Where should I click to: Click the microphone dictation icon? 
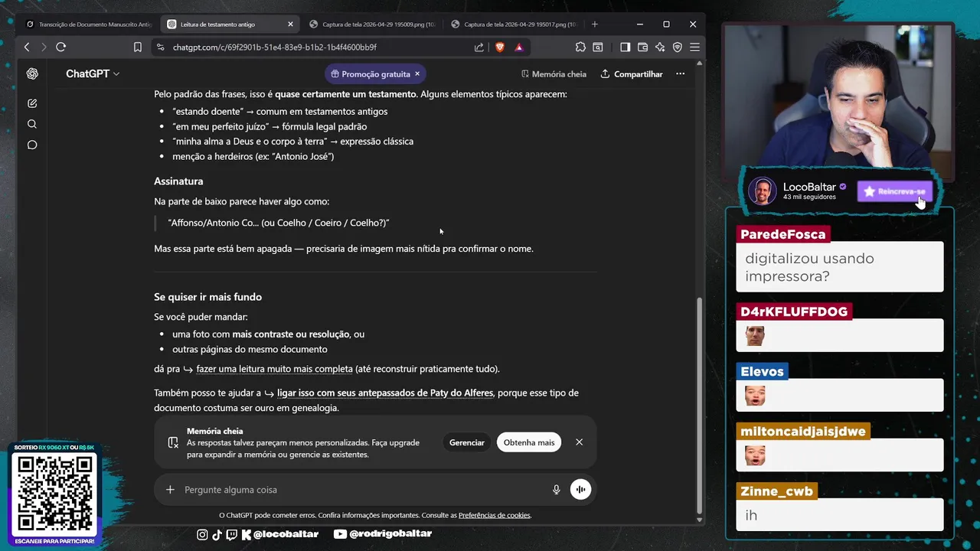click(x=557, y=490)
